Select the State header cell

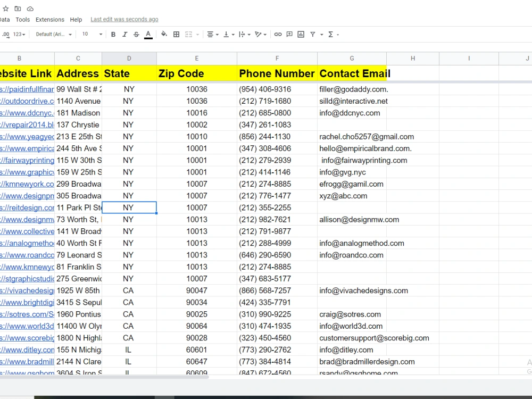pos(129,73)
